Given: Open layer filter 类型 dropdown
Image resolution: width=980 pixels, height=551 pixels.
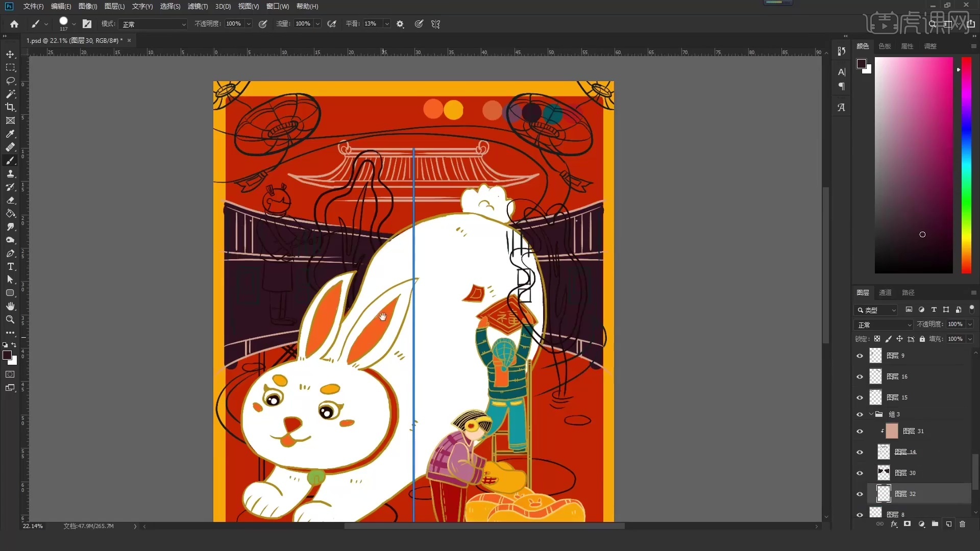Looking at the screenshot, I should point(875,310).
